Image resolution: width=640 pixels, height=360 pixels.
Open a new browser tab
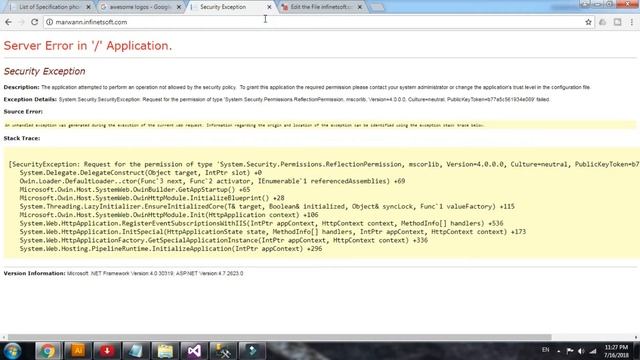coord(377,7)
